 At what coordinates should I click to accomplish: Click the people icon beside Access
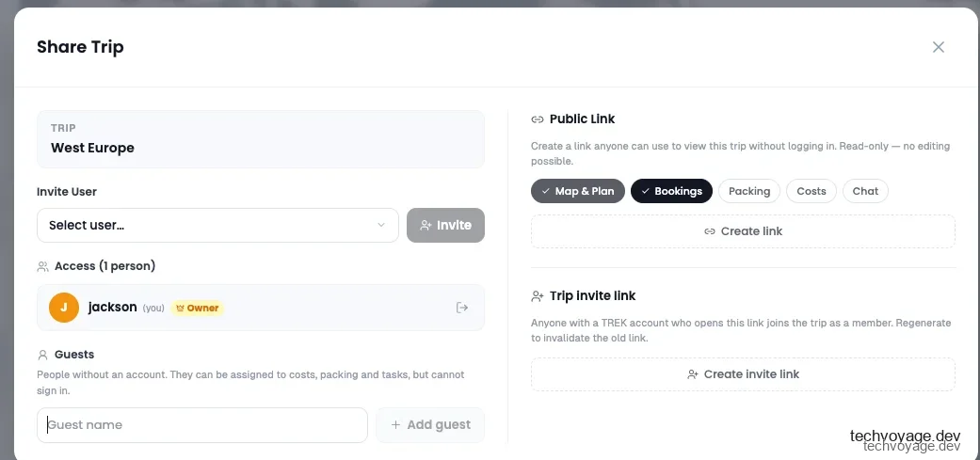tap(42, 266)
